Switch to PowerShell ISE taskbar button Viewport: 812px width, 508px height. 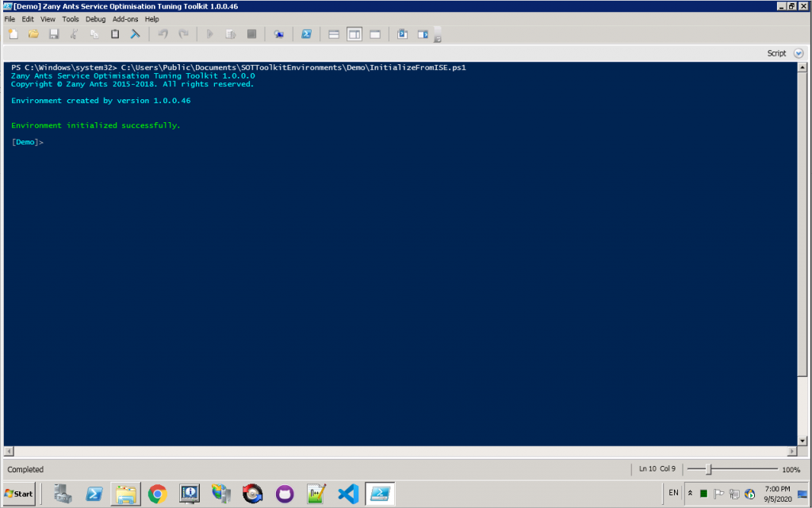(380, 494)
